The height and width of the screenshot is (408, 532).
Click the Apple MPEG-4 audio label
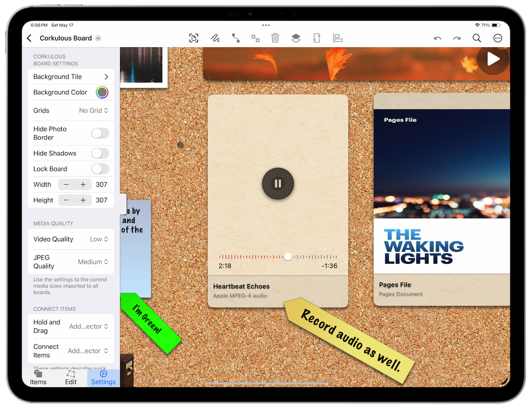(240, 296)
